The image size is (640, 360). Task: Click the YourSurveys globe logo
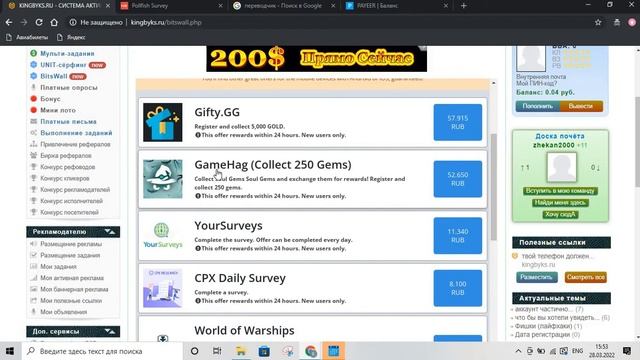point(163,236)
